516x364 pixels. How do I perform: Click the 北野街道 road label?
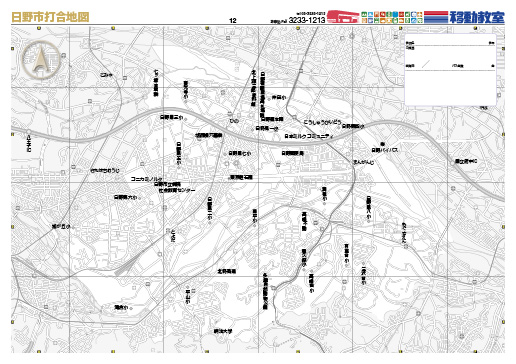coord(227,271)
